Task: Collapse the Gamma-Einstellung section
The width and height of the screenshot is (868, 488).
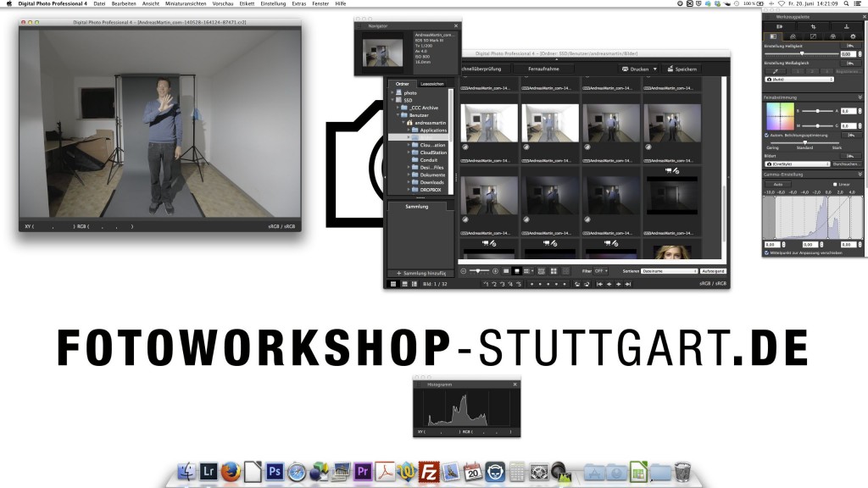Action: tap(860, 175)
